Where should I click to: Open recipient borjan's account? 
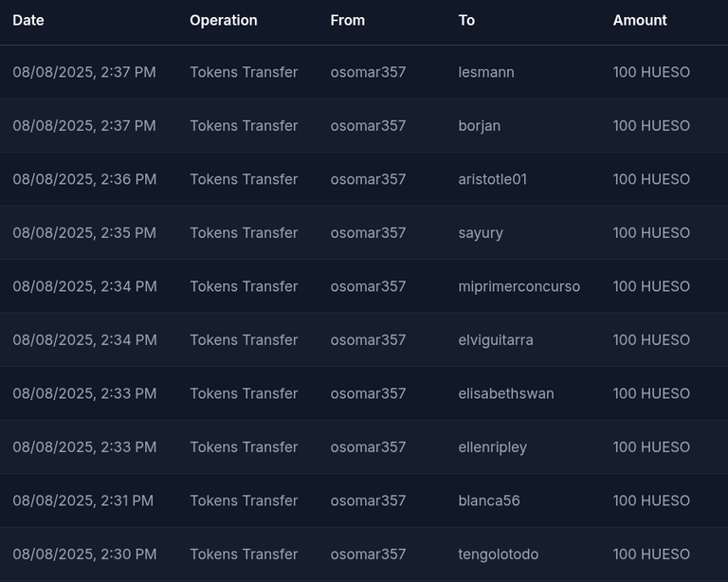[479, 126]
